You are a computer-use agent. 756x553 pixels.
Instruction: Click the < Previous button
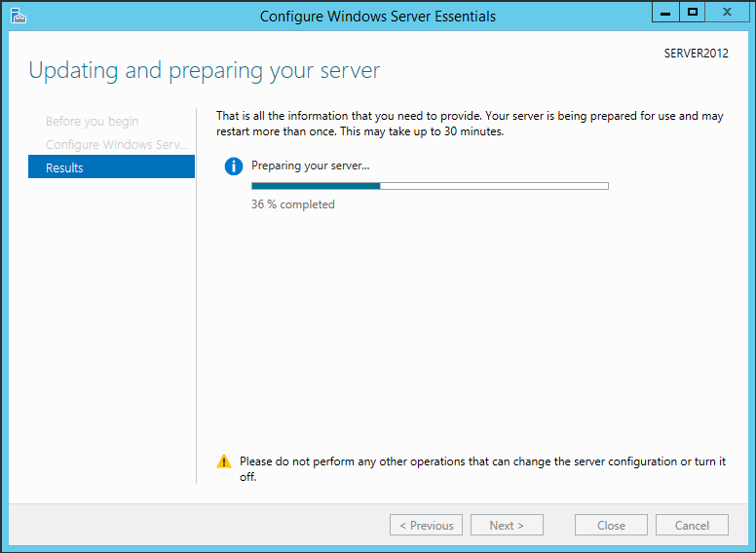pos(426,525)
